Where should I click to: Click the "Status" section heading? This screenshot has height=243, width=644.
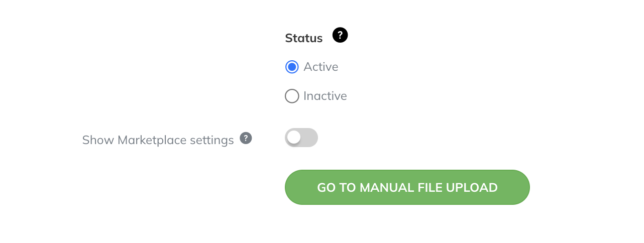pos(304,38)
